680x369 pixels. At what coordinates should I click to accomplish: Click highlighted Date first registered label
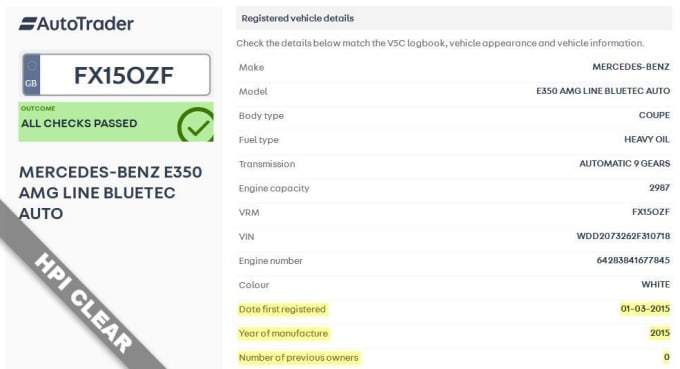282,309
